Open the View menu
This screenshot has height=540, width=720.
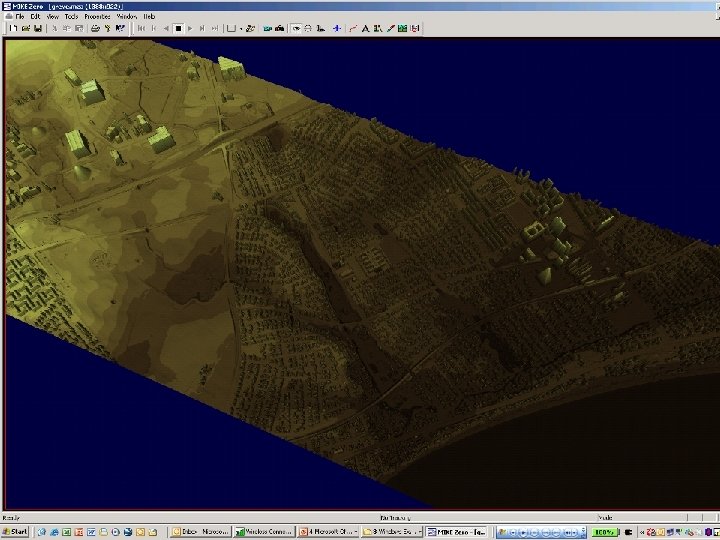[x=52, y=17]
